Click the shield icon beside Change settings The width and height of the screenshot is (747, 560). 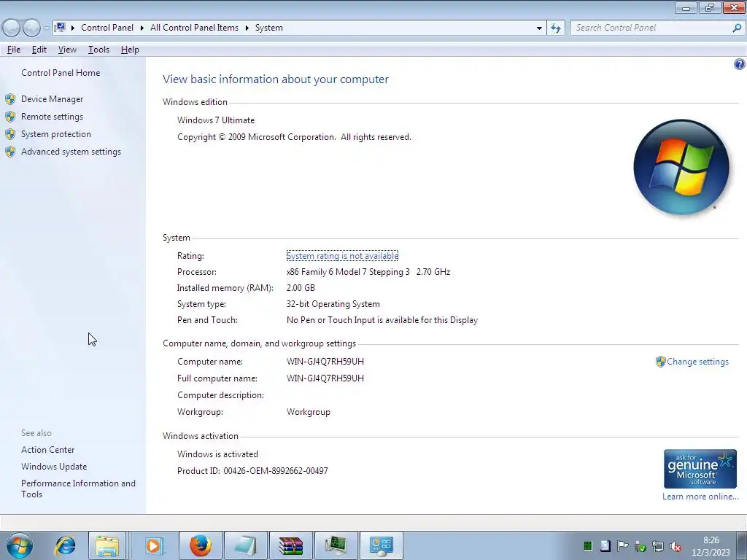(660, 362)
